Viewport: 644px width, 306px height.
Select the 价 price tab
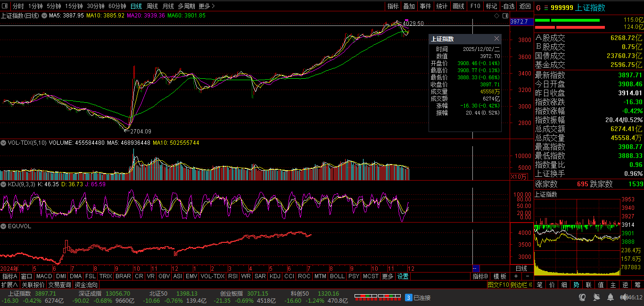click(x=552, y=285)
